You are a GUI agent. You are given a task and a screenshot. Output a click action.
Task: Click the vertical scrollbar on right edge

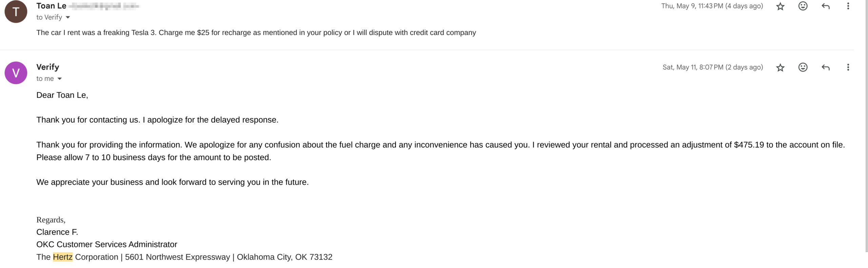point(866,126)
